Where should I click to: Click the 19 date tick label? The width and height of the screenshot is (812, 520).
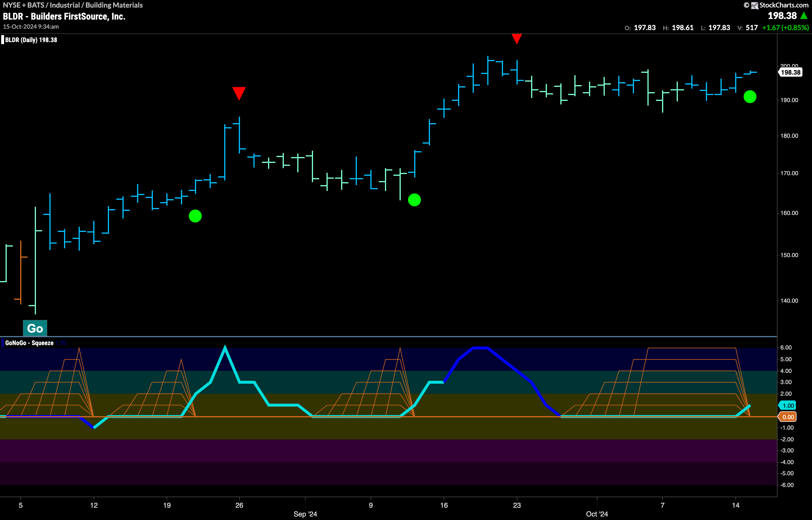[x=167, y=505]
